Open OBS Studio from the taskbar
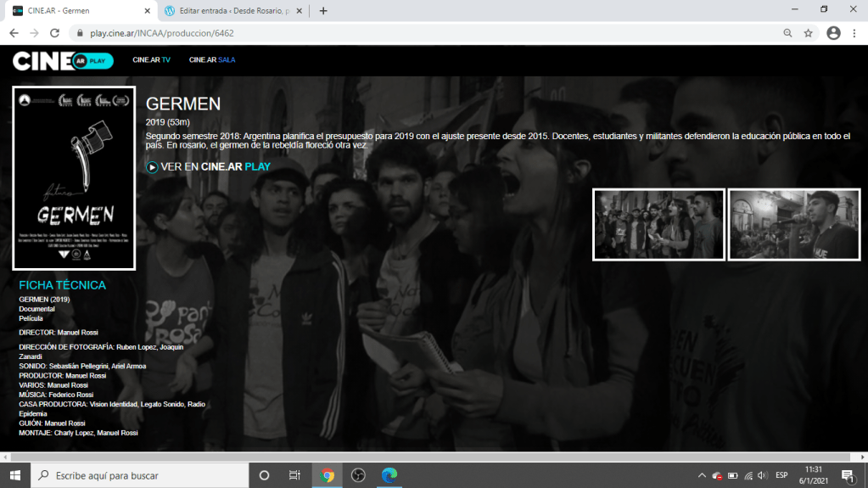The width and height of the screenshot is (868, 488). click(358, 474)
